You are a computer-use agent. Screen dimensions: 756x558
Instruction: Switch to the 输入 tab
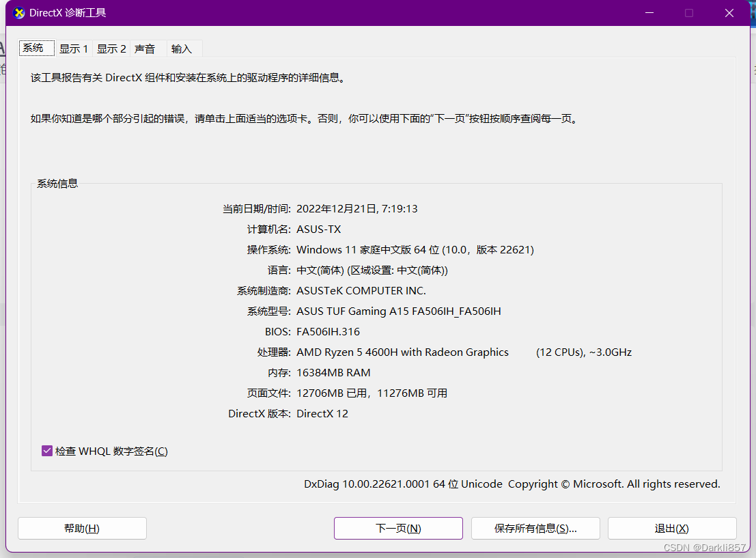[180, 48]
